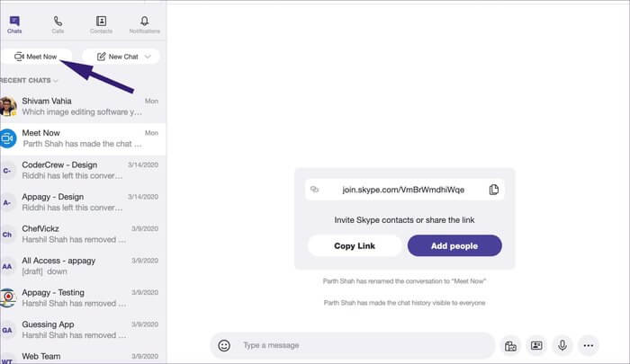Switch to the Chats tab
Image resolution: width=630 pixels, height=364 pixels.
point(14,24)
